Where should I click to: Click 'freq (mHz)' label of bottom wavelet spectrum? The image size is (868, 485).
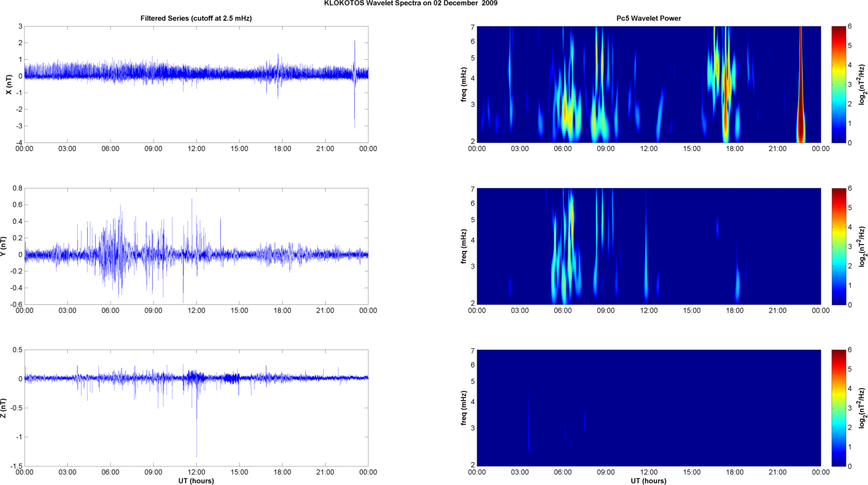point(464,408)
